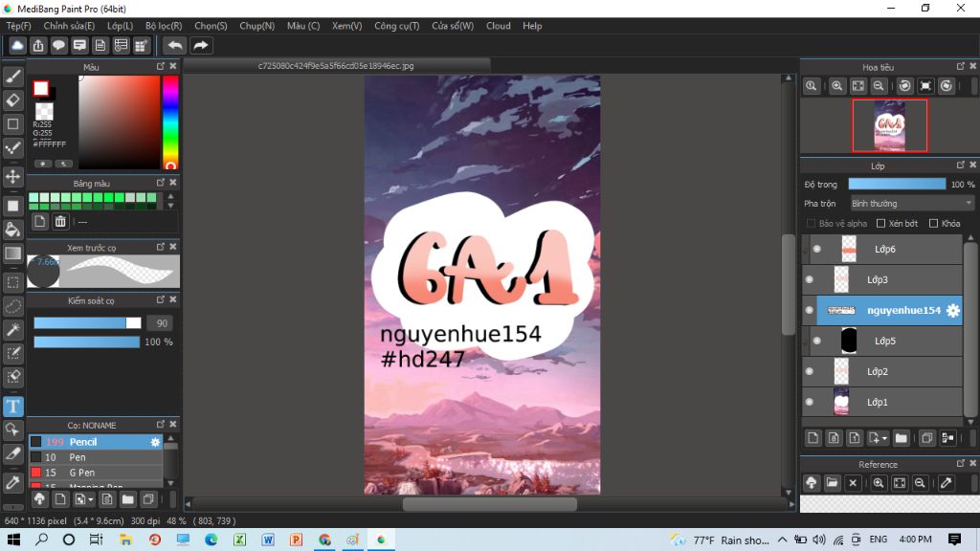Open the Help menu
This screenshot has width=980, height=551.
pyautogui.click(x=532, y=26)
